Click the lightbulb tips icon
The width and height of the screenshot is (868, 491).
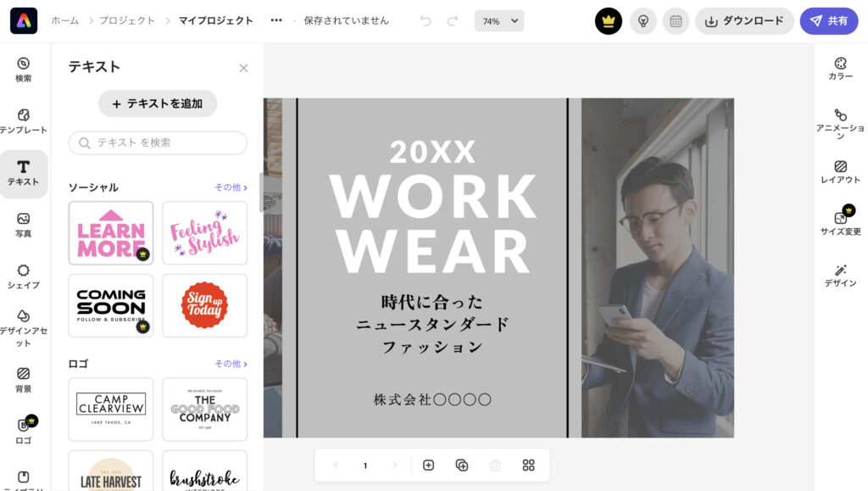tap(643, 21)
